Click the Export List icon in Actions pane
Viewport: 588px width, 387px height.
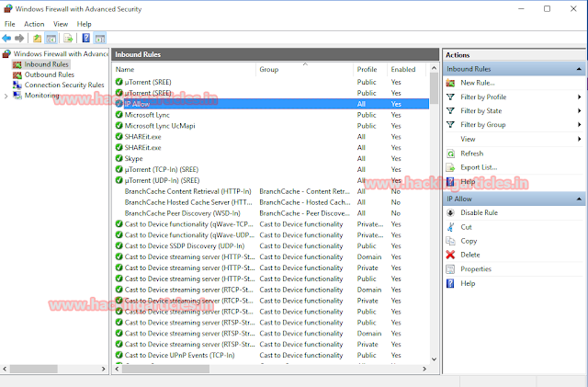tap(451, 167)
